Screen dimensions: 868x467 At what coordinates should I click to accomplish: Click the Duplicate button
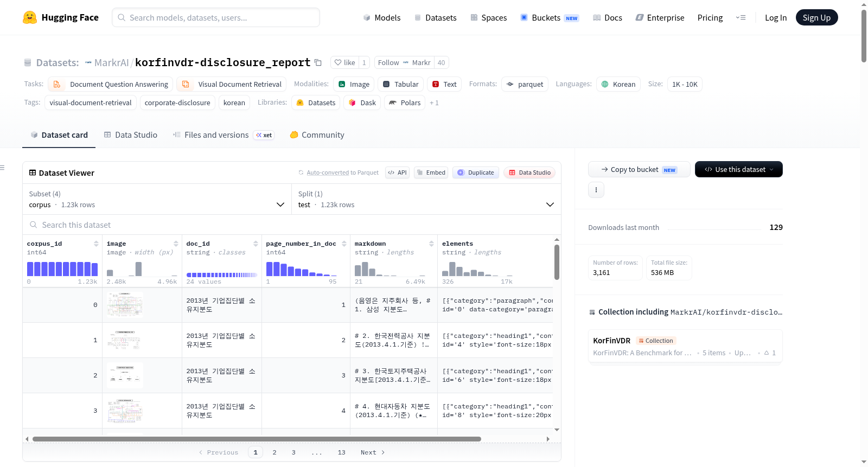[476, 173]
